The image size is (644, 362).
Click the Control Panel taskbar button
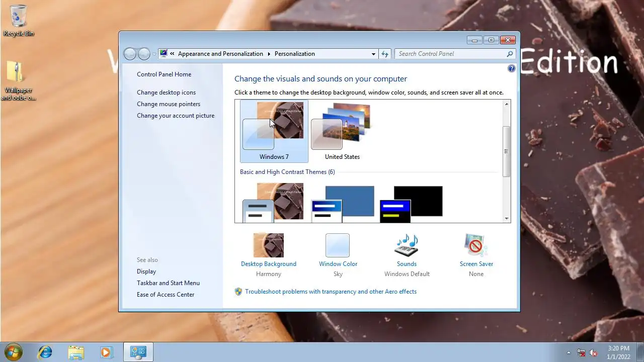[138, 352]
